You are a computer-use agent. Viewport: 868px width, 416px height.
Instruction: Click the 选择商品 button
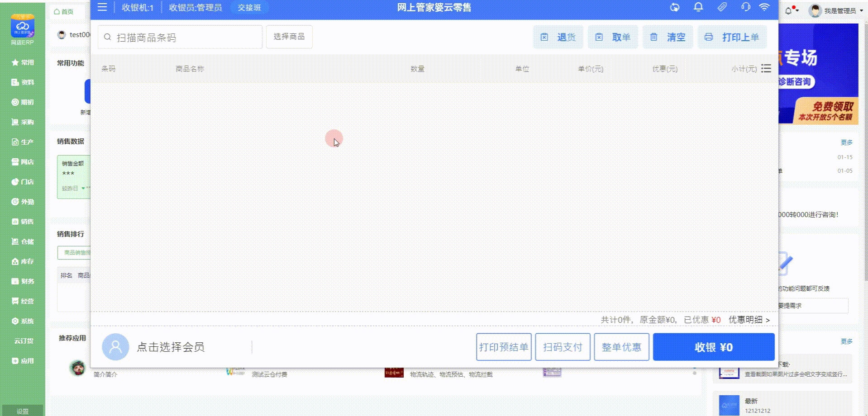point(289,37)
